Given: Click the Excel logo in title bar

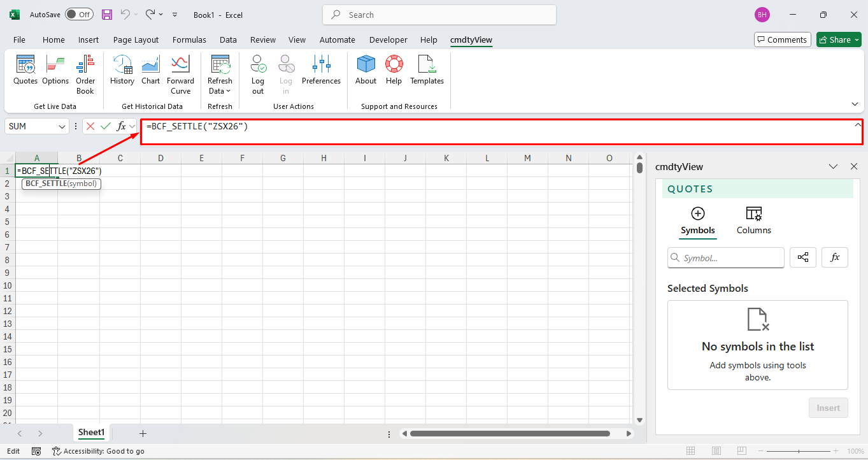Looking at the screenshot, I should click(14, 15).
